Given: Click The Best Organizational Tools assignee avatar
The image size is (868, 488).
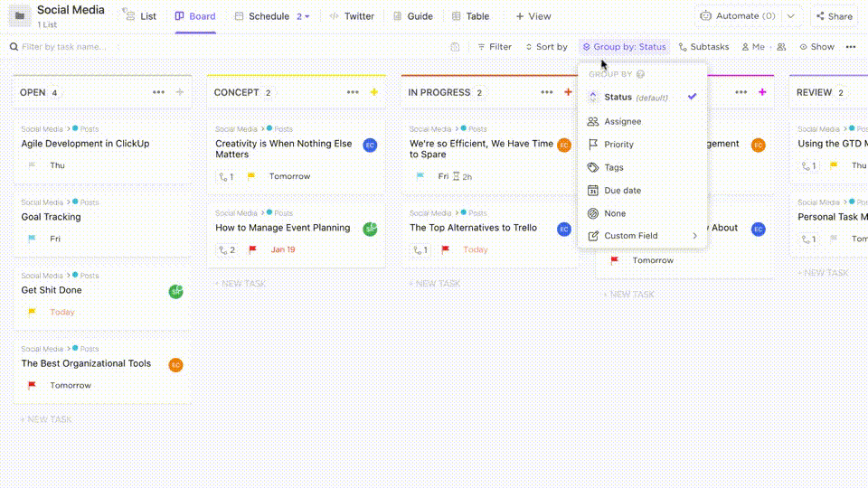Looking at the screenshot, I should (175, 365).
